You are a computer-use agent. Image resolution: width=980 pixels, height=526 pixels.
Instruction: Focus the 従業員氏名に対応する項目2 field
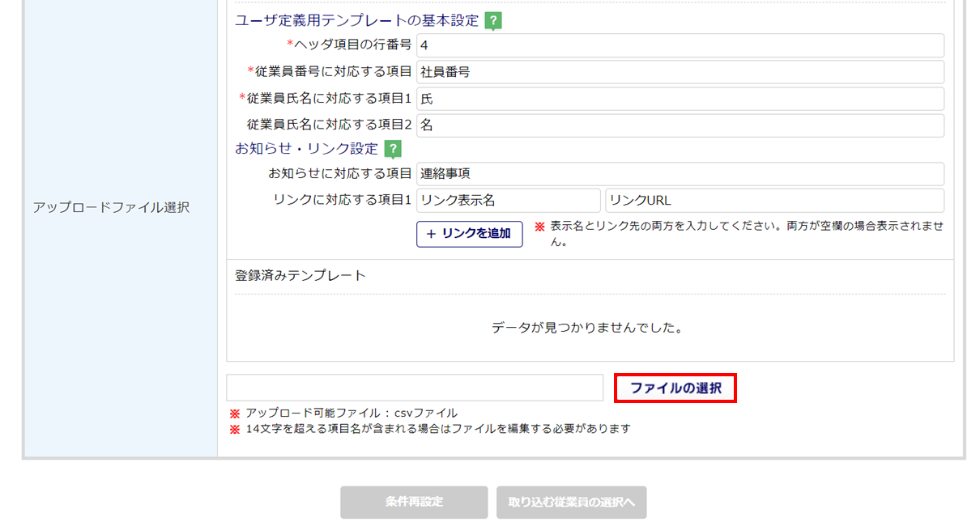(x=680, y=125)
